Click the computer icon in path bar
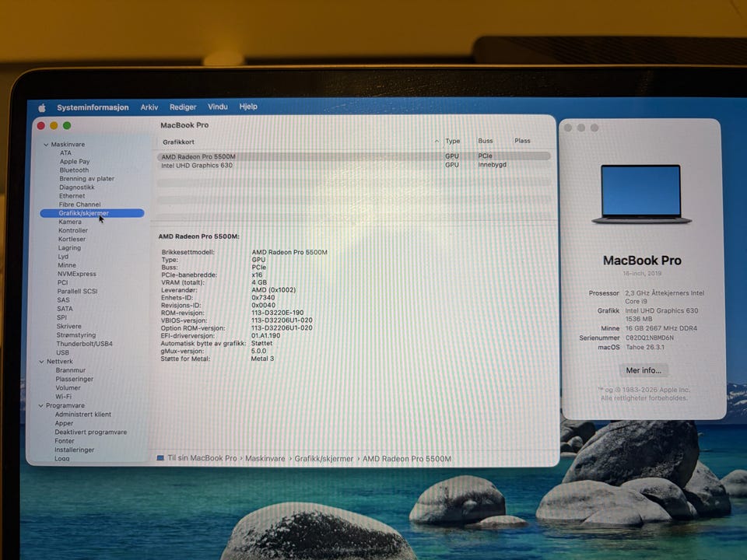Image resolution: width=747 pixels, height=560 pixels. [160, 458]
